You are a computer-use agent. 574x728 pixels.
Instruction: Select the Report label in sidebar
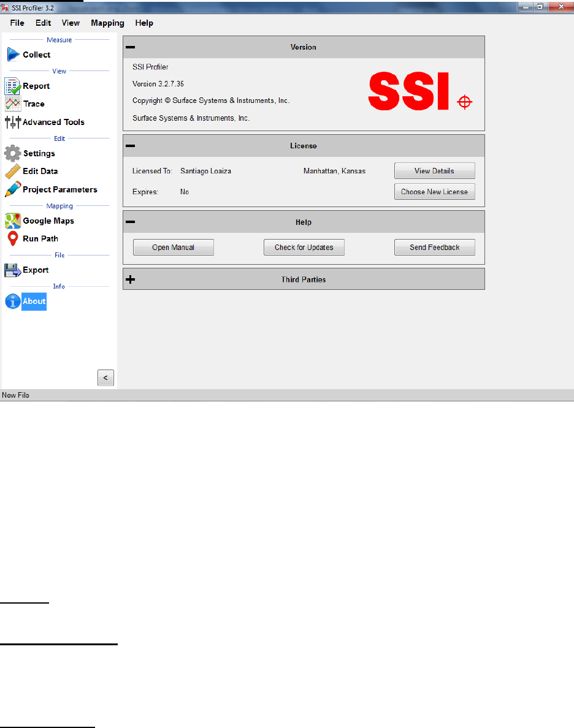point(36,86)
